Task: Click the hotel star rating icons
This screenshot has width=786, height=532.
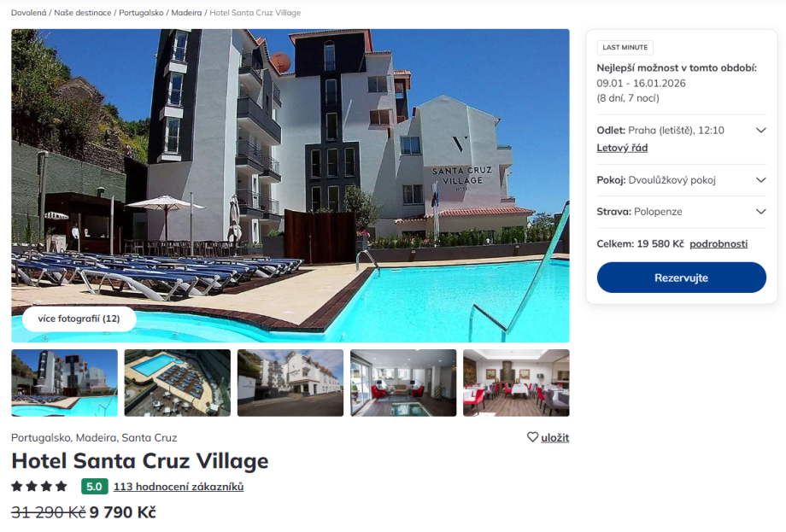Action: 39,487
